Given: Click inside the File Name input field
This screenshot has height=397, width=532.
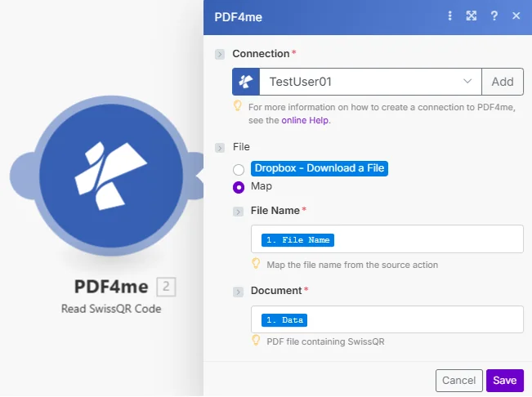Looking at the screenshot, I should click(x=387, y=239).
